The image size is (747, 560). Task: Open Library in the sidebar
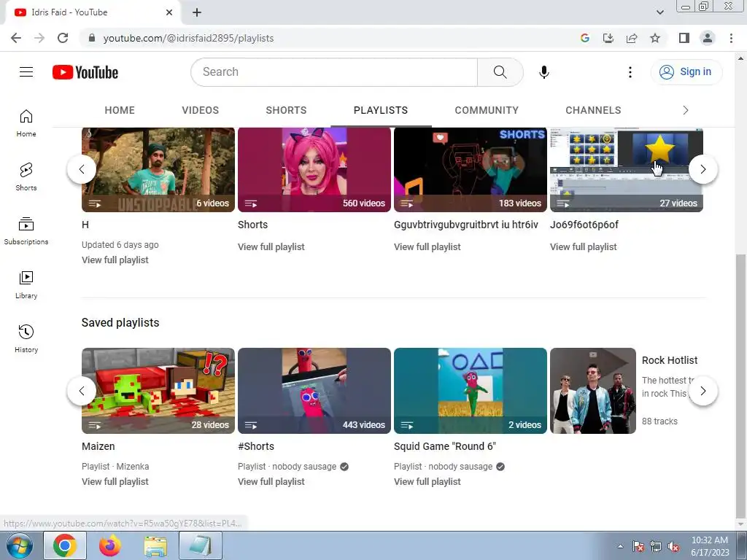tap(26, 284)
